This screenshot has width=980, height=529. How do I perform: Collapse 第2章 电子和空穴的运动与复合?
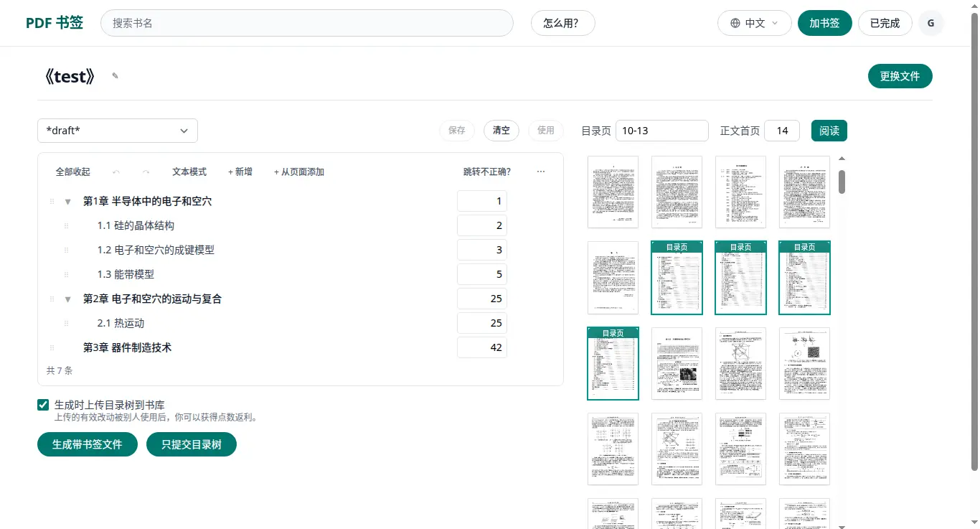68,299
